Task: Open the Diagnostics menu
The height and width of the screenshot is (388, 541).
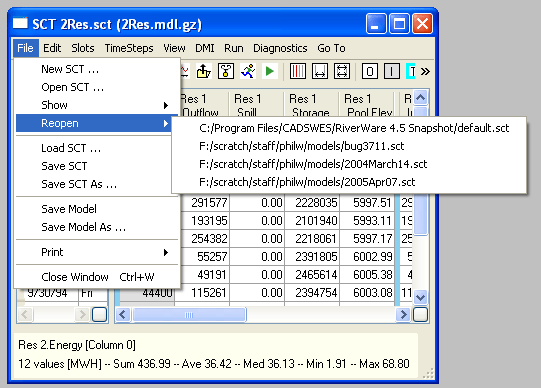Action: click(x=280, y=48)
